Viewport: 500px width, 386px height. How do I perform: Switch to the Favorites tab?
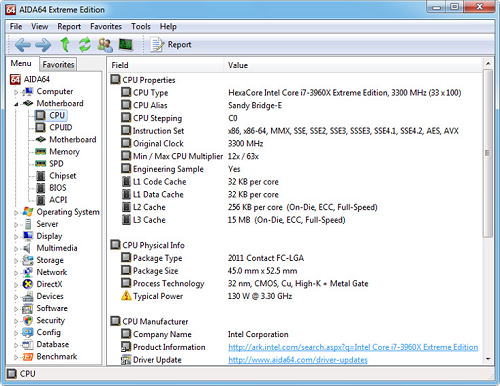coord(58,64)
